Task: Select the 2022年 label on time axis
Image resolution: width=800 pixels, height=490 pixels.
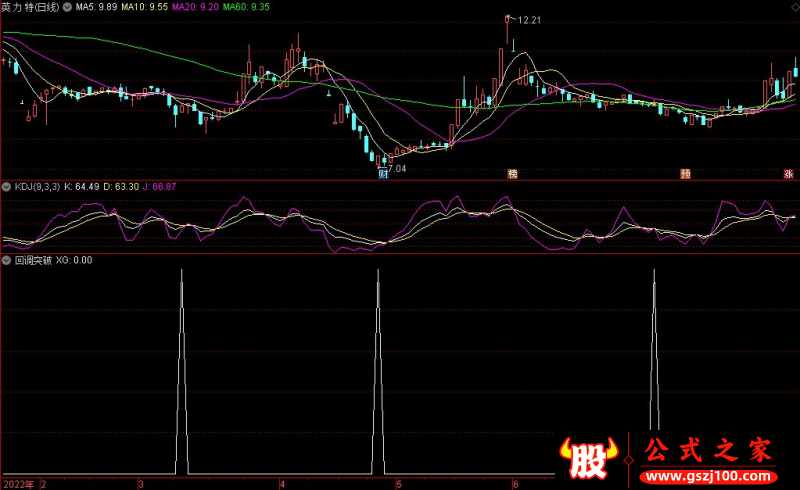Action: point(18,484)
